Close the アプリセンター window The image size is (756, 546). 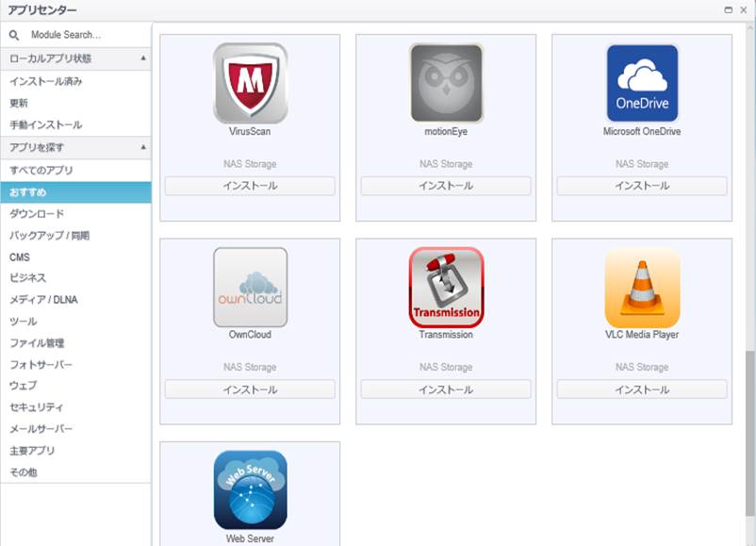coord(744,10)
